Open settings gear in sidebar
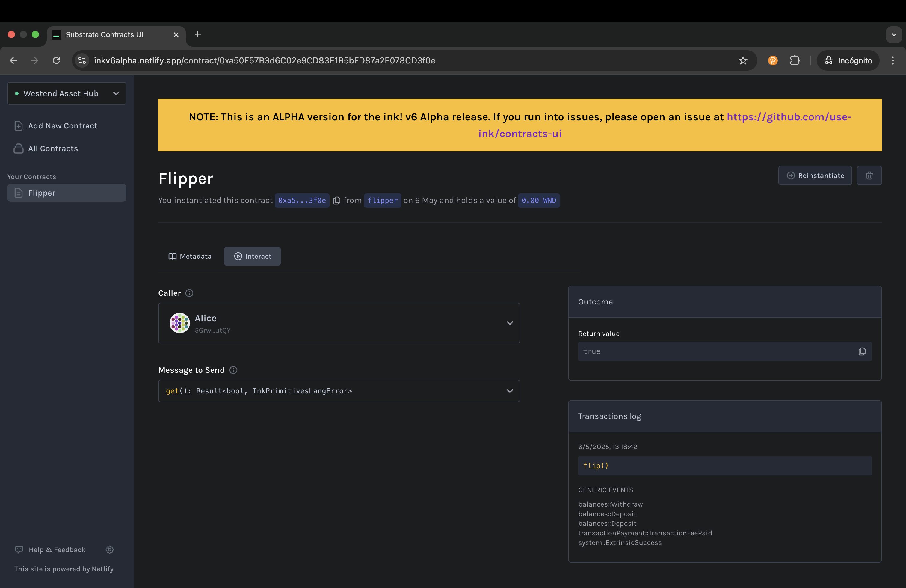Viewport: 906px width, 588px height. click(110, 550)
